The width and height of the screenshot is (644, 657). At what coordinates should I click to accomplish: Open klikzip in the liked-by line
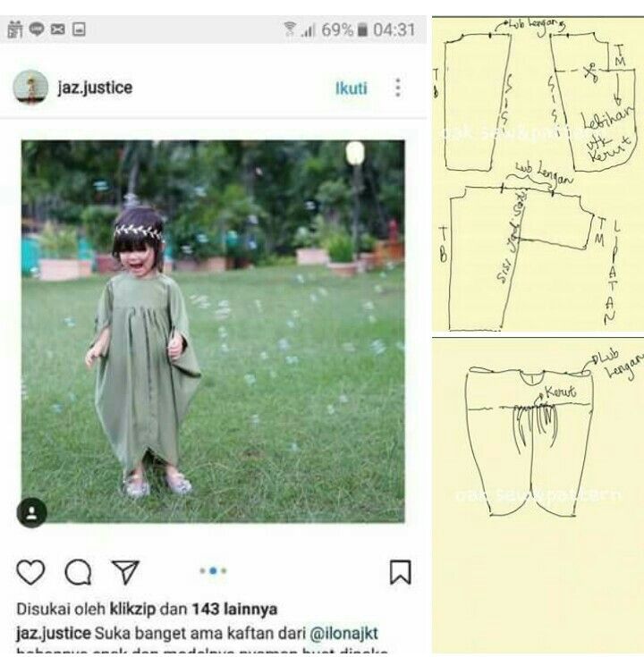[132, 609]
